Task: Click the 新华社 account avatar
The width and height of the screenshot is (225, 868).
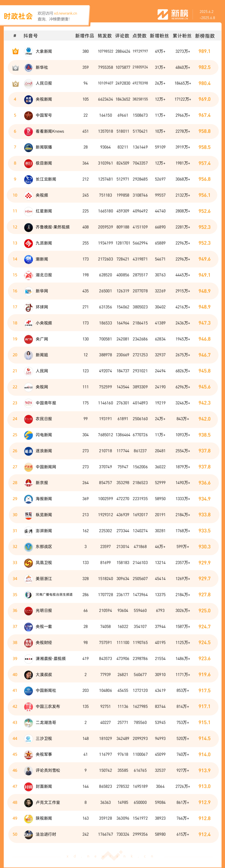Action: point(29,67)
